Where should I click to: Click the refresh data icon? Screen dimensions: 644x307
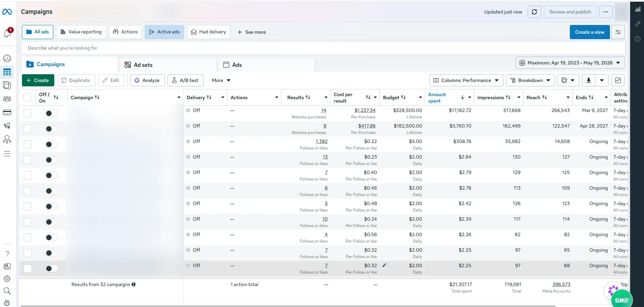click(534, 12)
